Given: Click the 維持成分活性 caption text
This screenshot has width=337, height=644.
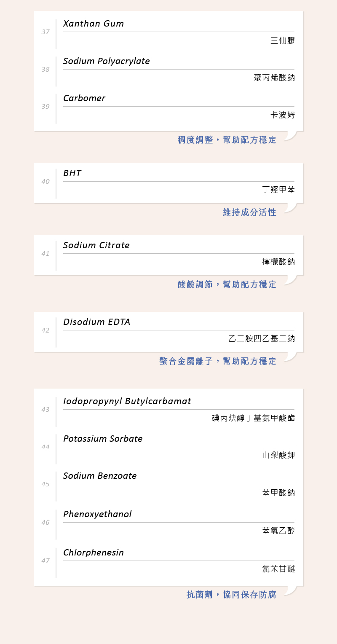Looking at the screenshot, I should click(249, 212).
